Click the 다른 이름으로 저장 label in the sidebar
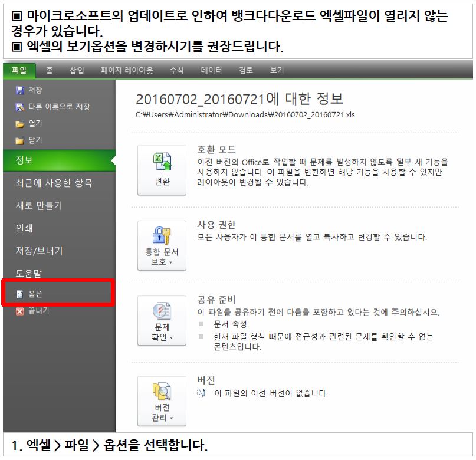Image resolution: width=476 pixels, height=460 pixels. click(x=59, y=107)
